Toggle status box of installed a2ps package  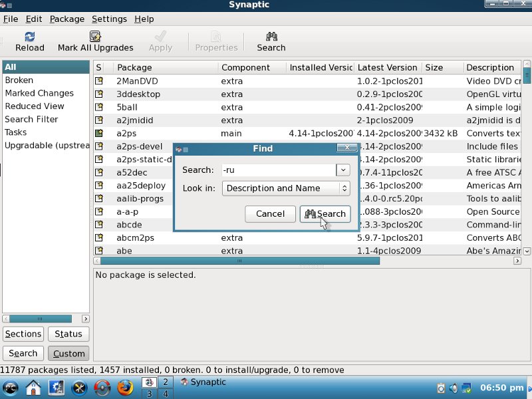tap(99, 134)
